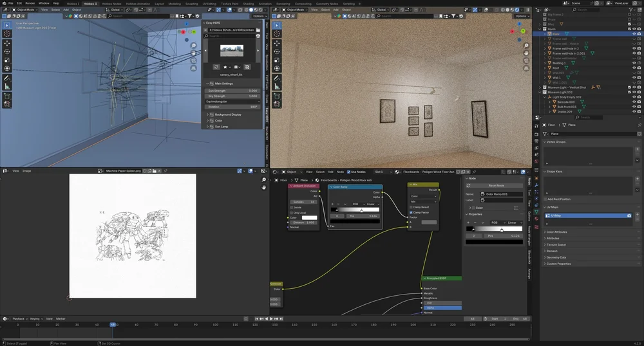This screenshot has height=346, width=644.
Task: Click Marker in timeline header
Action: [61, 318]
